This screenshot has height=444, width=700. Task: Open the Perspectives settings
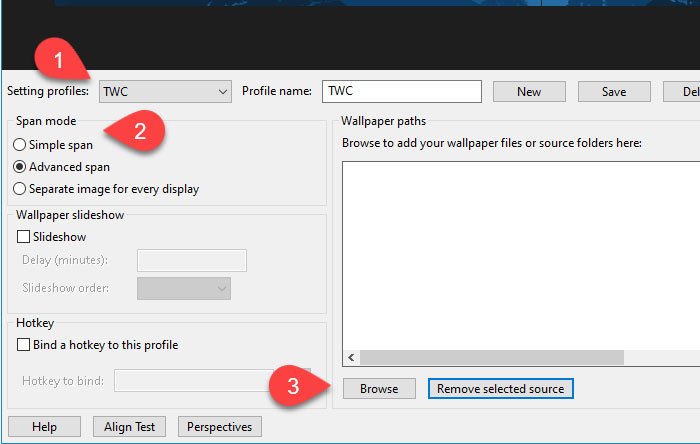220,427
